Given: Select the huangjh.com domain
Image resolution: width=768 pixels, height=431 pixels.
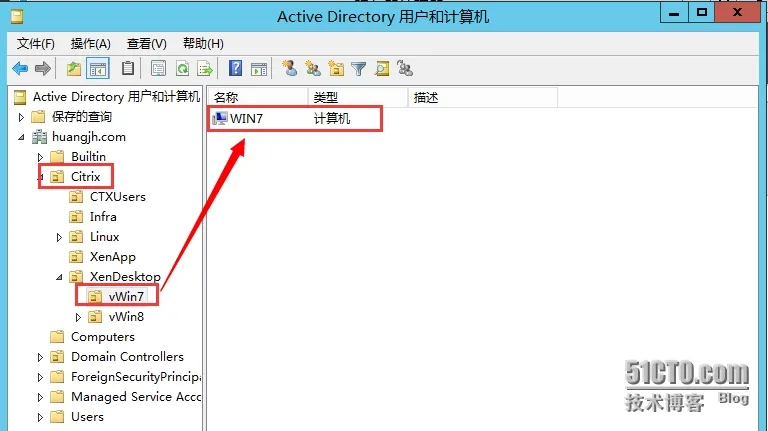Looking at the screenshot, I should pos(89,137).
